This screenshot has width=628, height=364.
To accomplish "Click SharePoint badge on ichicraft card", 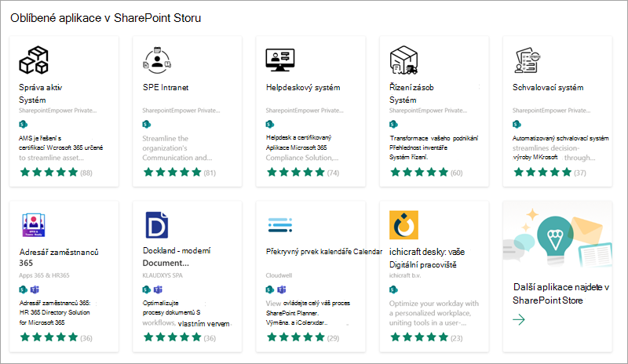I will pyautogui.click(x=393, y=289).
